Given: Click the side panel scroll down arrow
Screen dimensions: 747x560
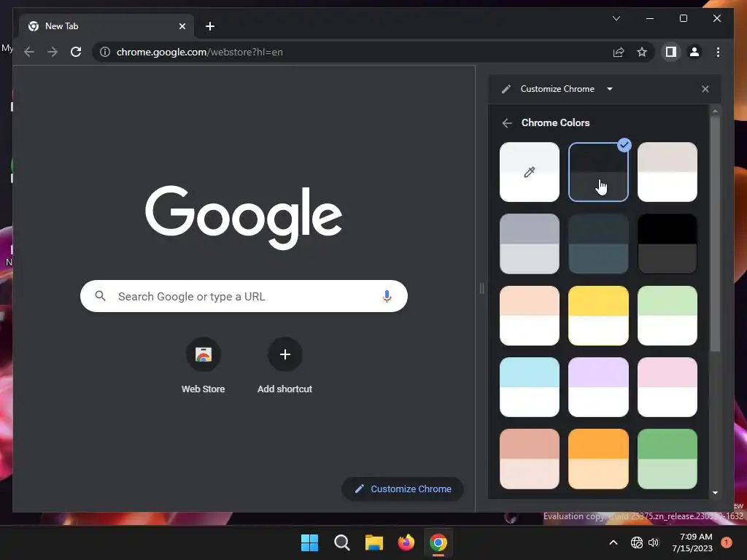Looking at the screenshot, I should tap(715, 493).
